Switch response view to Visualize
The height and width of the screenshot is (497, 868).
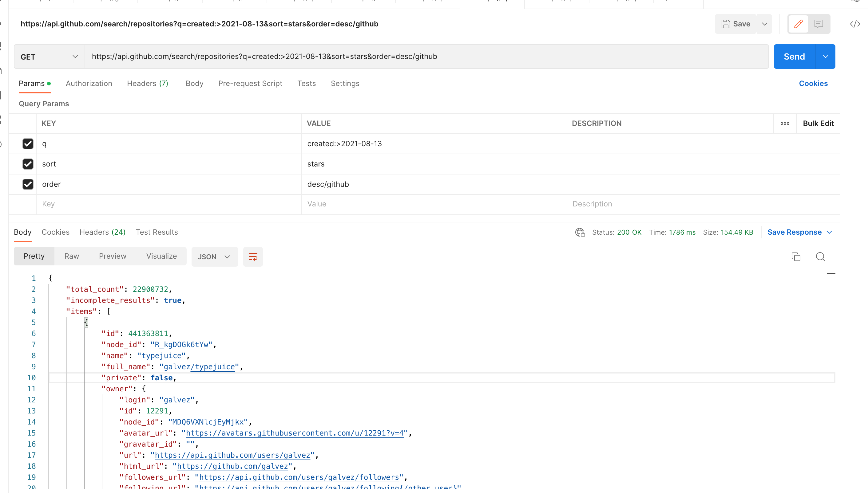tap(161, 256)
